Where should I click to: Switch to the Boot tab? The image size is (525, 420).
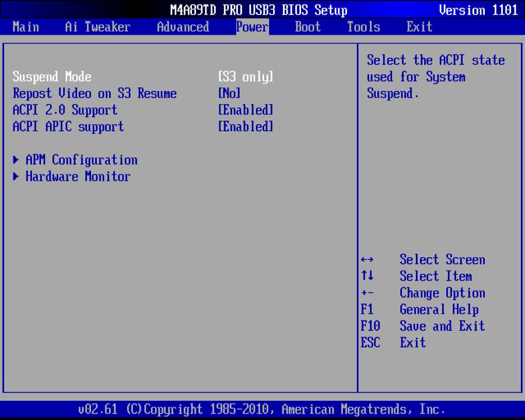(x=307, y=27)
